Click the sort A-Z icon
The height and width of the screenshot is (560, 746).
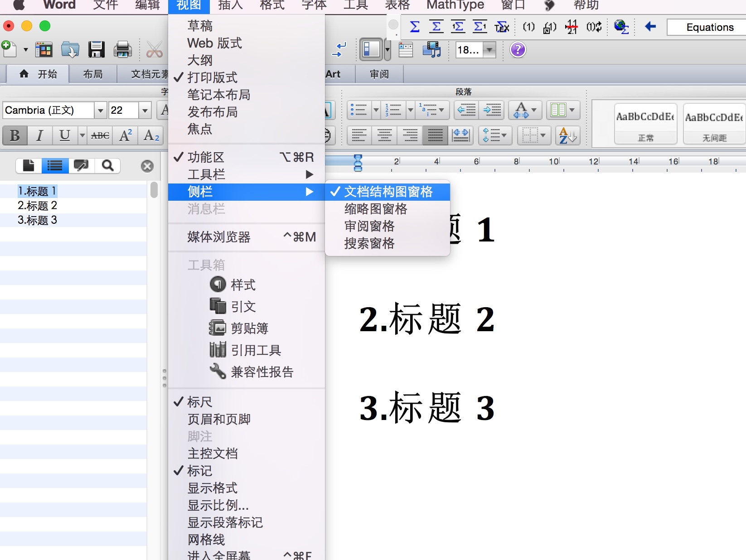point(567,135)
